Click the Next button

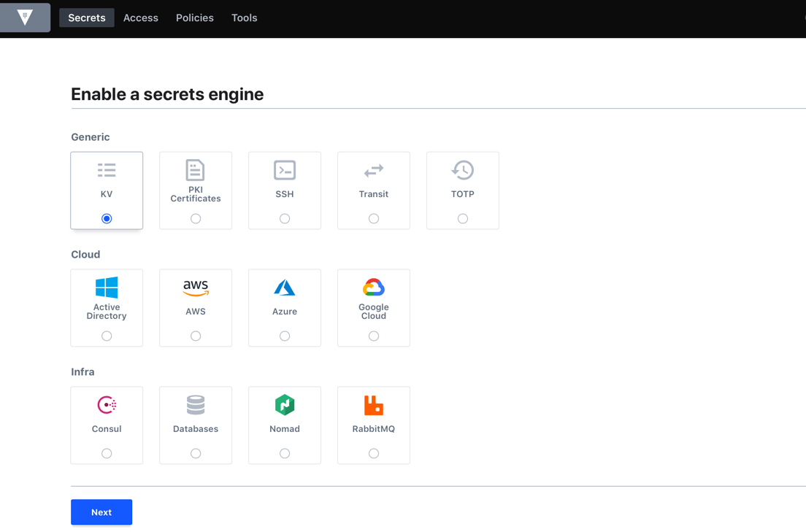[x=101, y=512]
